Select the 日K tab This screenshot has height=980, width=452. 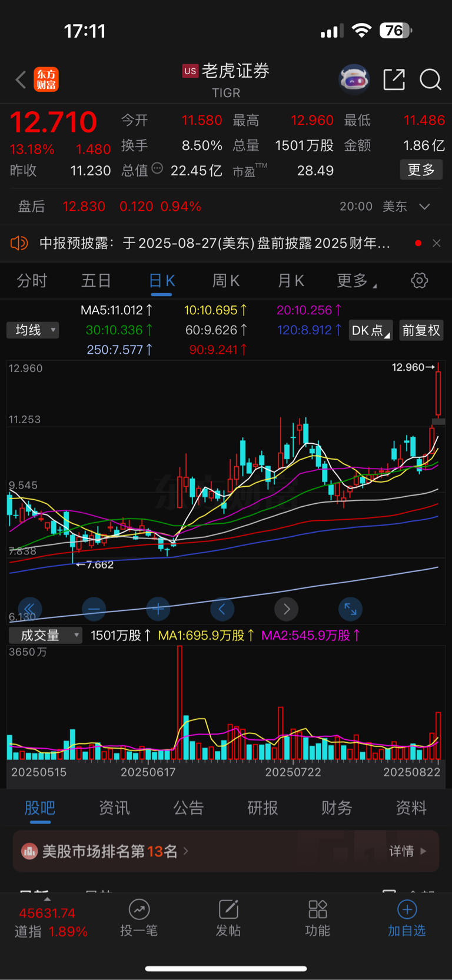[x=162, y=281]
